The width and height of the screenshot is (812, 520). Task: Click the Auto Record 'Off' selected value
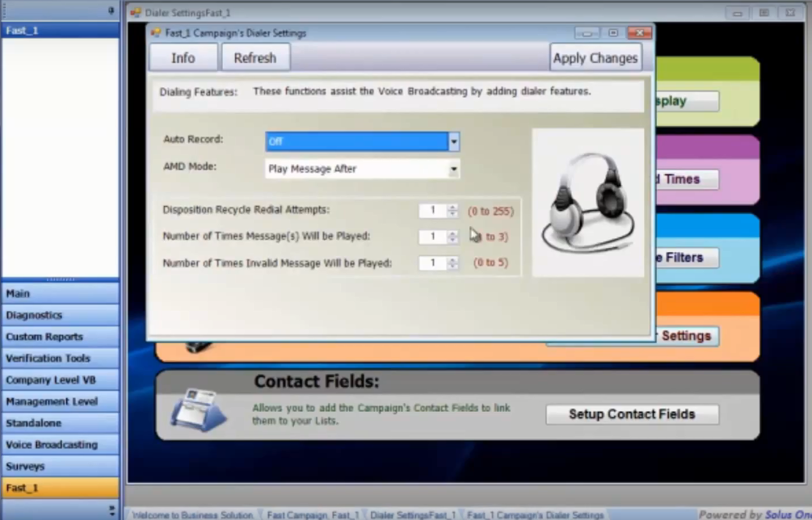[x=357, y=141]
